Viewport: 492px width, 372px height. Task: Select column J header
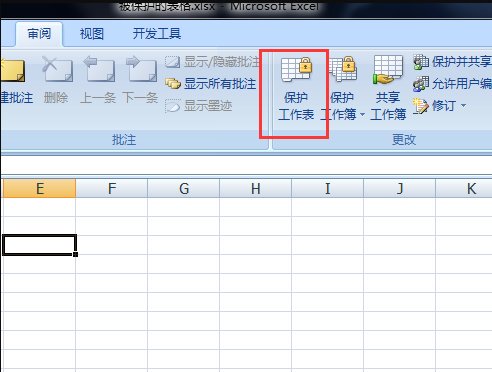click(400, 189)
